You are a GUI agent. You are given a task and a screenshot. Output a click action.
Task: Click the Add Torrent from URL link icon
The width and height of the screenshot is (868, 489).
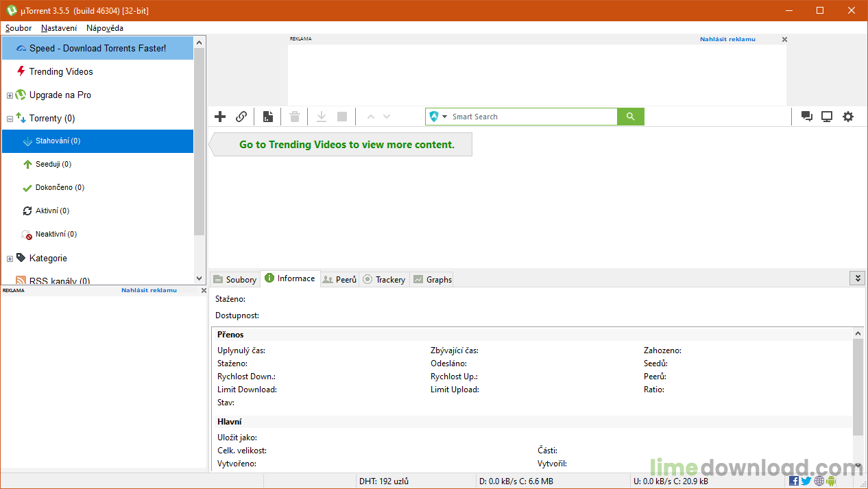(x=241, y=117)
